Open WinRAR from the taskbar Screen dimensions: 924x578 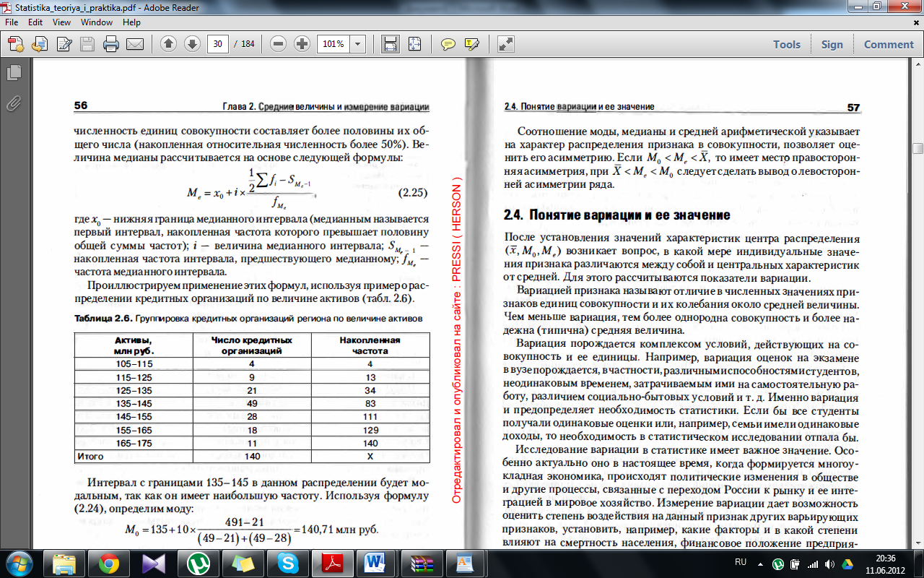tap(422, 563)
